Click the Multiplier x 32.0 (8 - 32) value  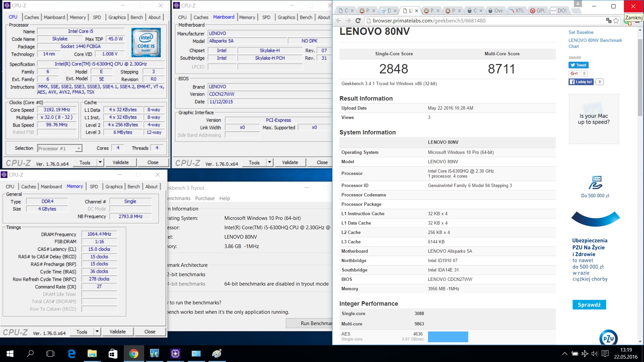pyautogui.click(x=57, y=117)
